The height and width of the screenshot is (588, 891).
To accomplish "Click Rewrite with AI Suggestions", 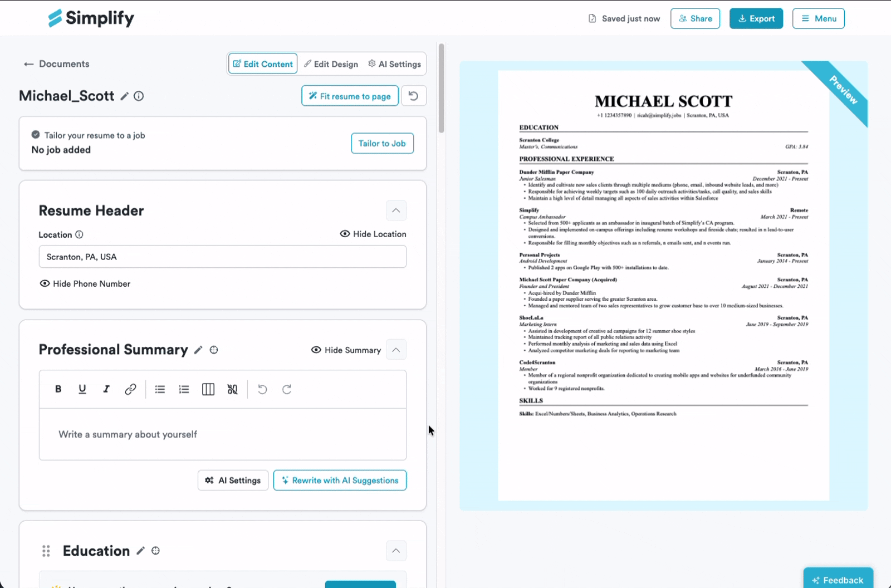I will pyautogui.click(x=340, y=480).
